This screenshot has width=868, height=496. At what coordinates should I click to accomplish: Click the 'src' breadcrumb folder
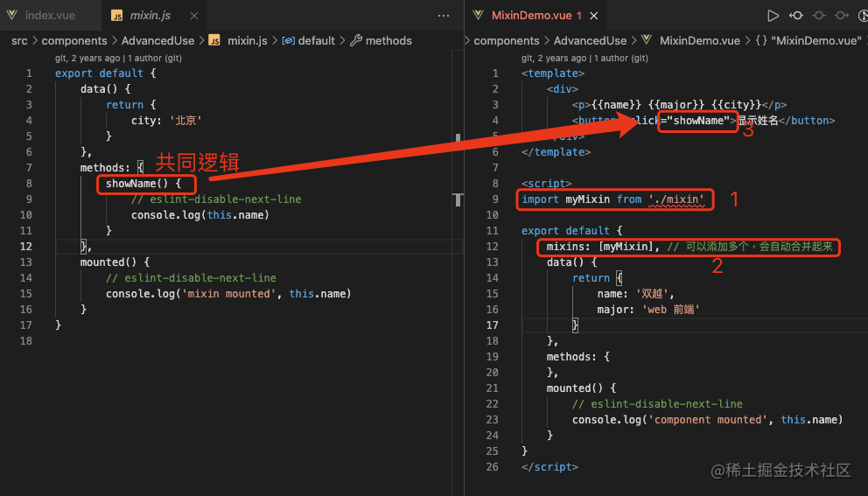(x=19, y=40)
